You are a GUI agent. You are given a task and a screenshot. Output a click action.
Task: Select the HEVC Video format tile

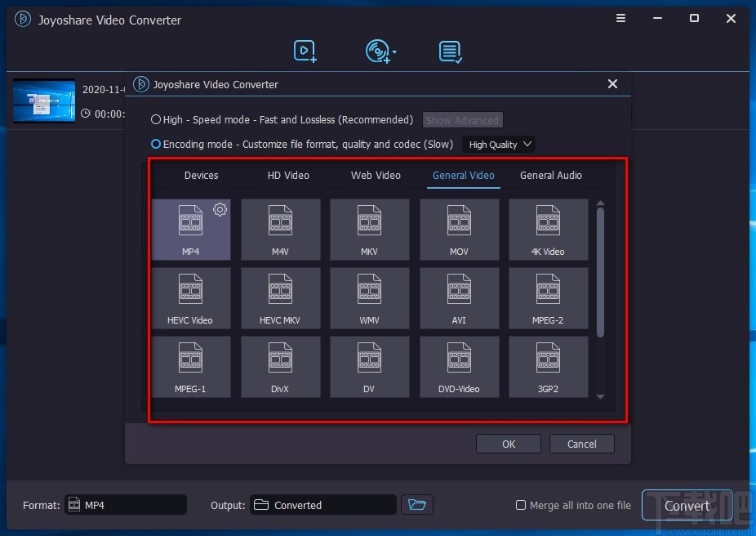[191, 298]
